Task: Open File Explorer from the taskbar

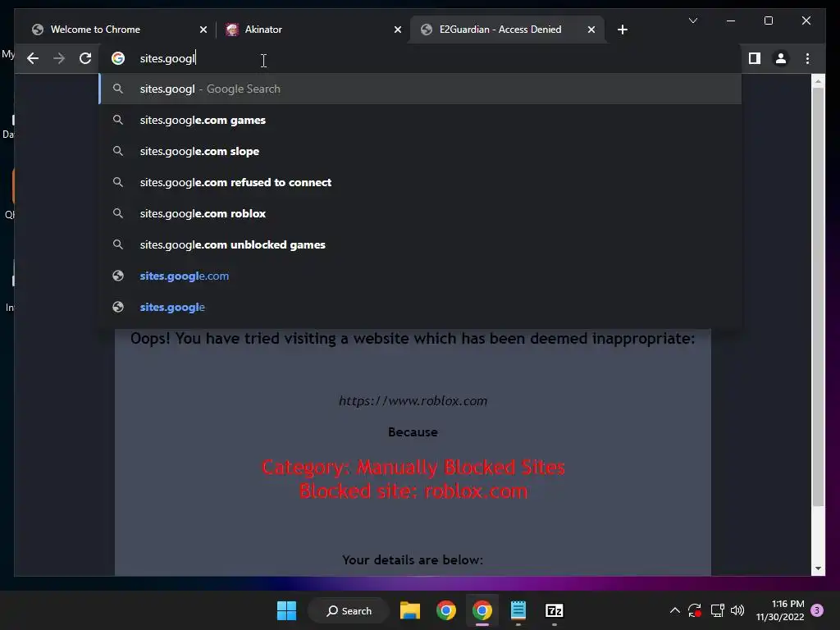Action: [410, 610]
